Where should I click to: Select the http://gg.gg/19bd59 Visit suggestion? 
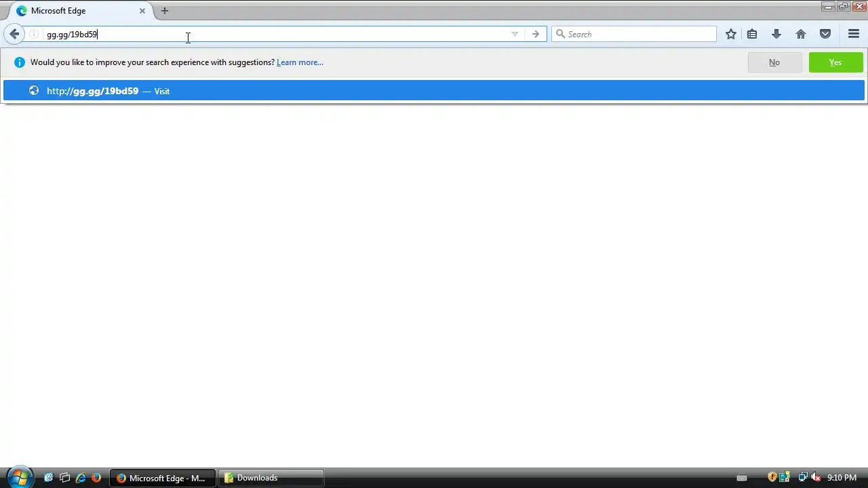pyautogui.click(x=434, y=91)
